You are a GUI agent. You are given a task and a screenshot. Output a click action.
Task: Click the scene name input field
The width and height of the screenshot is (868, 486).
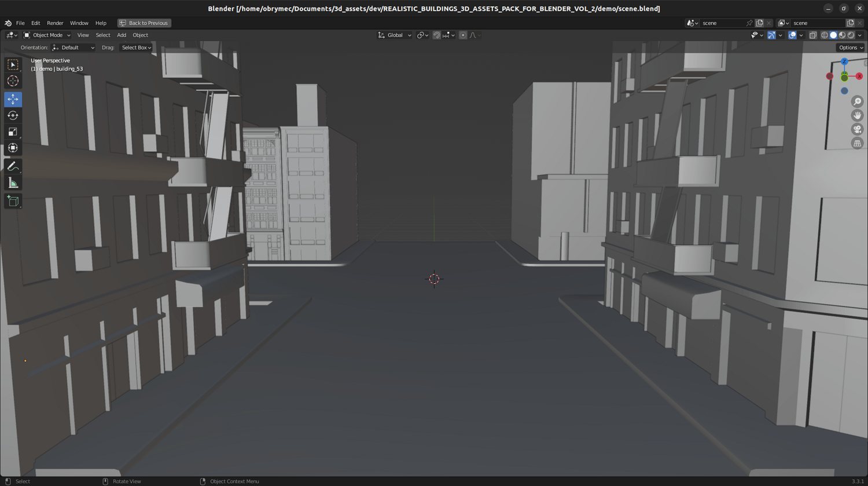point(723,23)
